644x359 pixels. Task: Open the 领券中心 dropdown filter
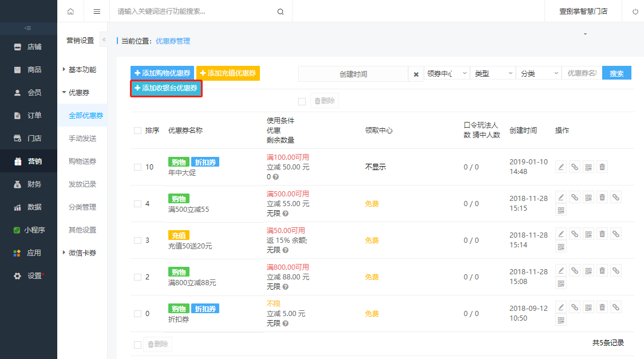point(447,73)
